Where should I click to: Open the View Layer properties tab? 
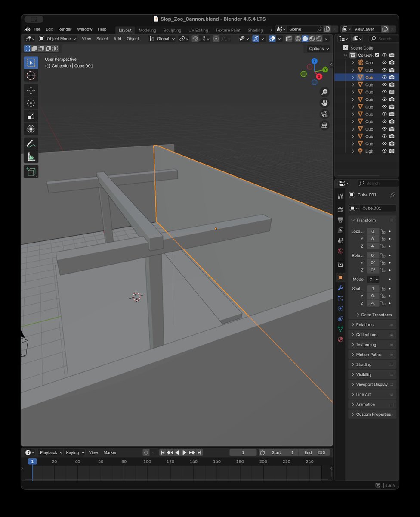coord(340,230)
